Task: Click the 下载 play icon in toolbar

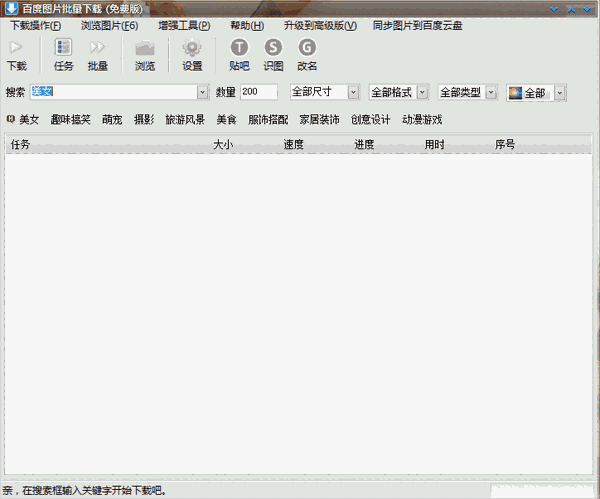Action: [16, 47]
